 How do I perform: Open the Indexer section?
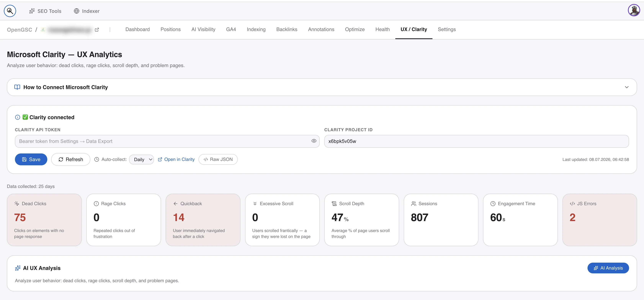pos(87,11)
